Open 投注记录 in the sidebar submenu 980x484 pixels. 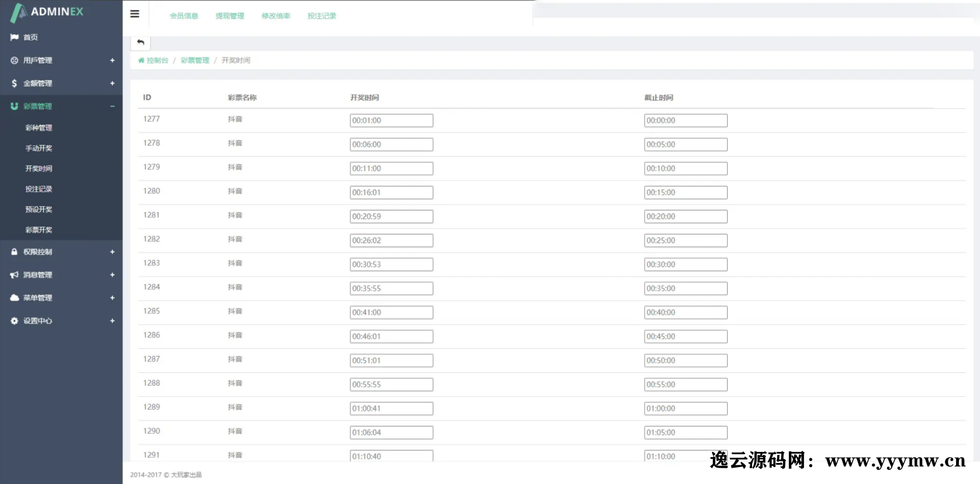pos(39,189)
